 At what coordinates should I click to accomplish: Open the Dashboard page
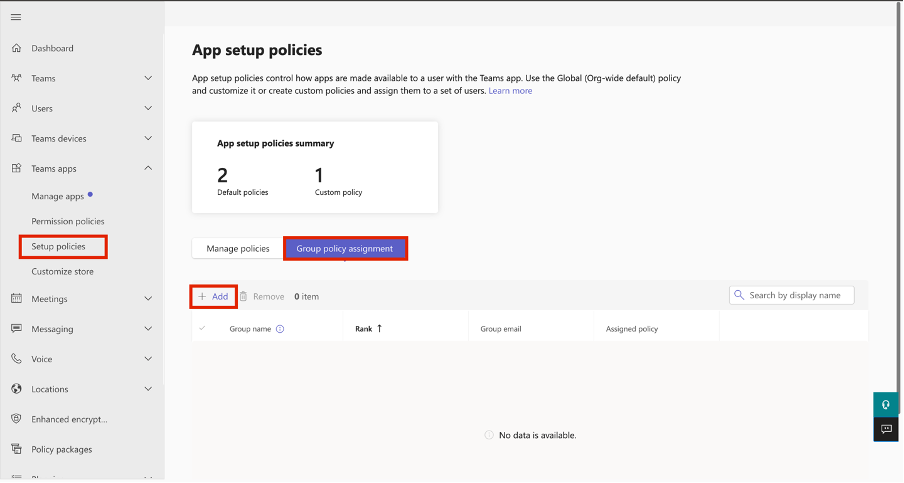click(x=52, y=48)
